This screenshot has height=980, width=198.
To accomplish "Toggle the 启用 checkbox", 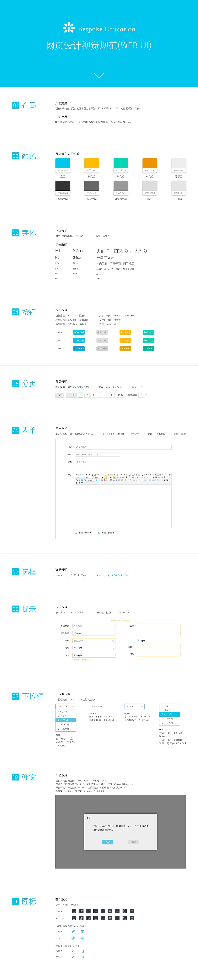I will [x=138, y=641].
